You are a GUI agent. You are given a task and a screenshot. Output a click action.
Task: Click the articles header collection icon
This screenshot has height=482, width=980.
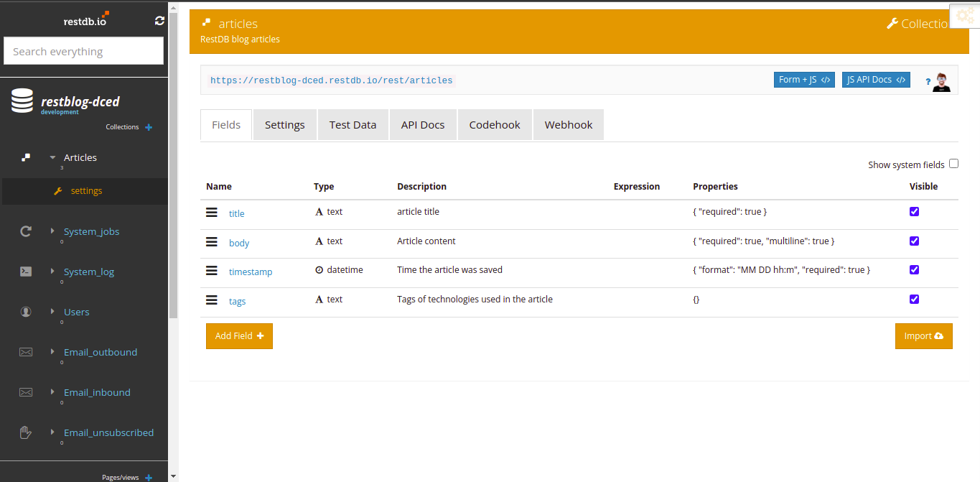(x=207, y=23)
